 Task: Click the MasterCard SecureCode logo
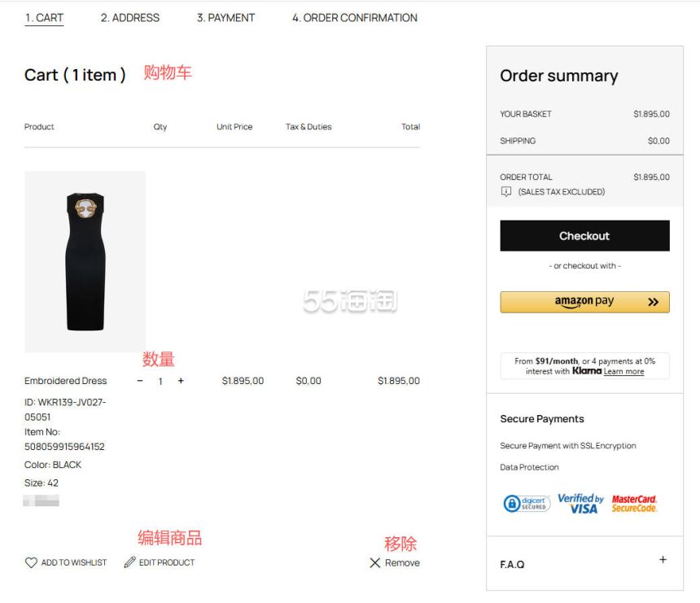tap(634, 504)
